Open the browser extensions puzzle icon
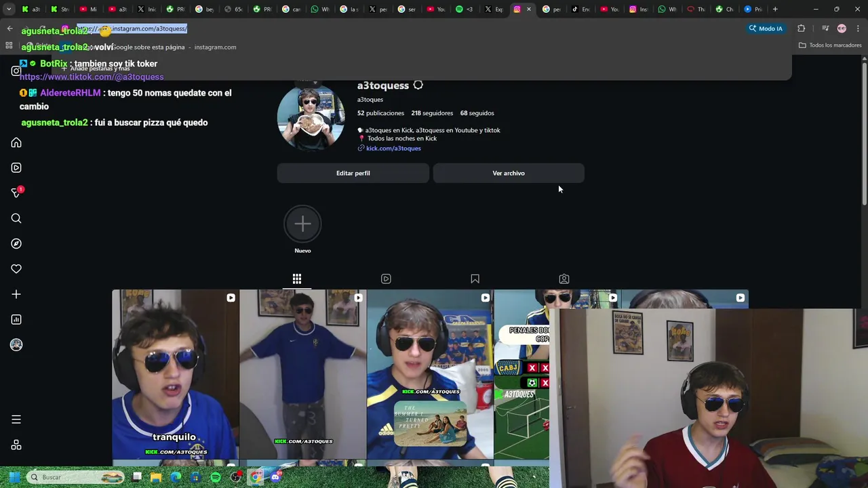868x488 pixels. pos(802,28)
